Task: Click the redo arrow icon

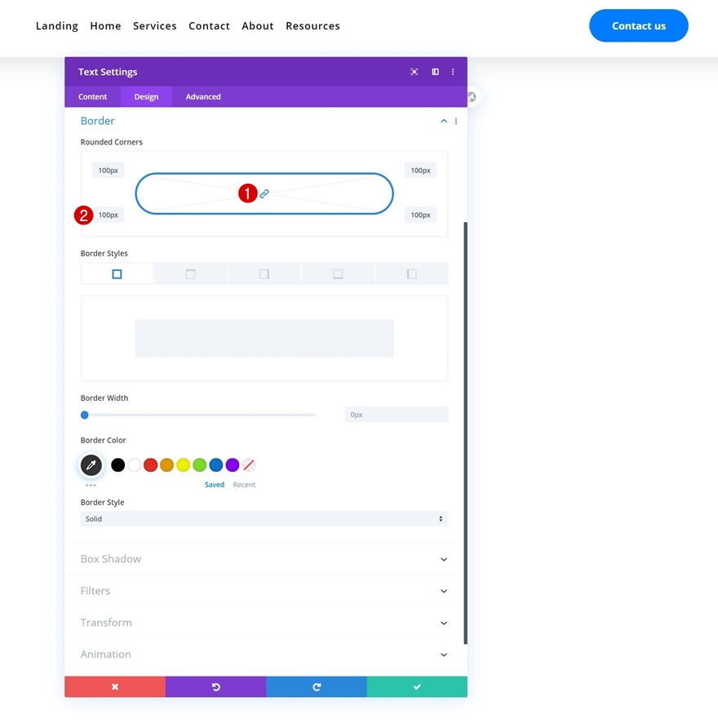Action: click(317, 687)
